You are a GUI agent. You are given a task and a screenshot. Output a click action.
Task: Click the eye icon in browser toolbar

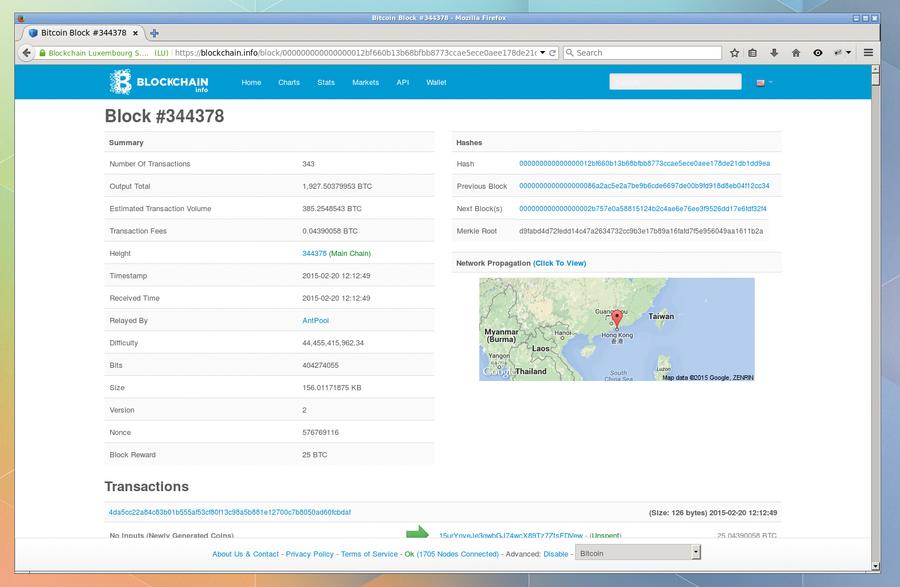pyautogui.click(x=817, y=53)
